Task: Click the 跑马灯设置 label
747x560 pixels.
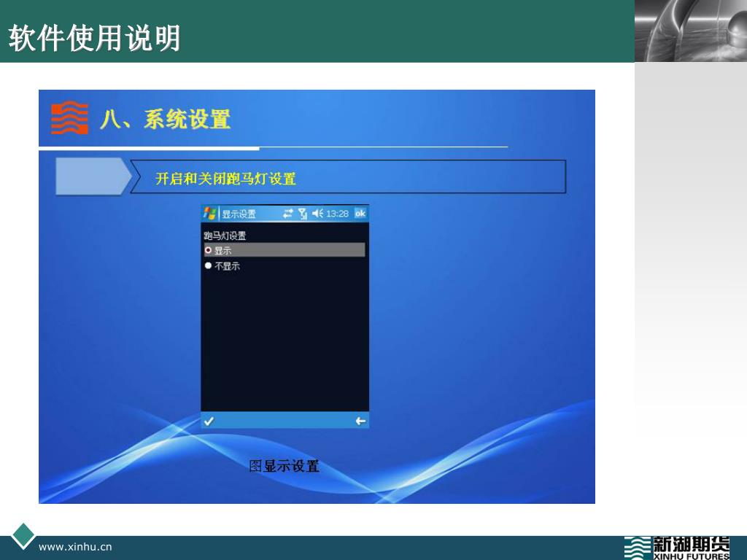Action: [225, 236]
